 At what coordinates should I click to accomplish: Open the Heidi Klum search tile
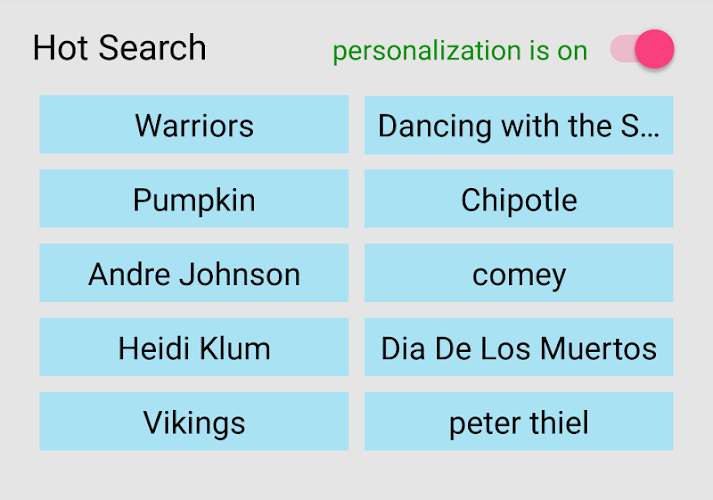(x=194, y=347)
